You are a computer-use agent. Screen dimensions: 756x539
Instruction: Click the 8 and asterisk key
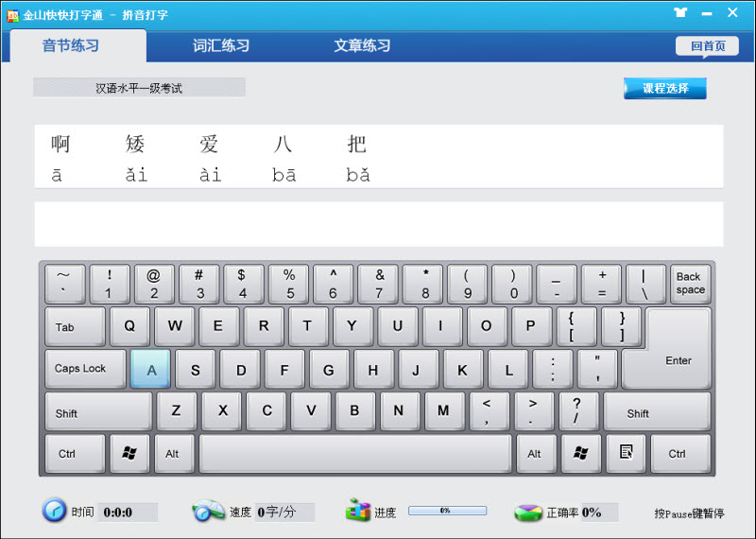coord(421,284)
